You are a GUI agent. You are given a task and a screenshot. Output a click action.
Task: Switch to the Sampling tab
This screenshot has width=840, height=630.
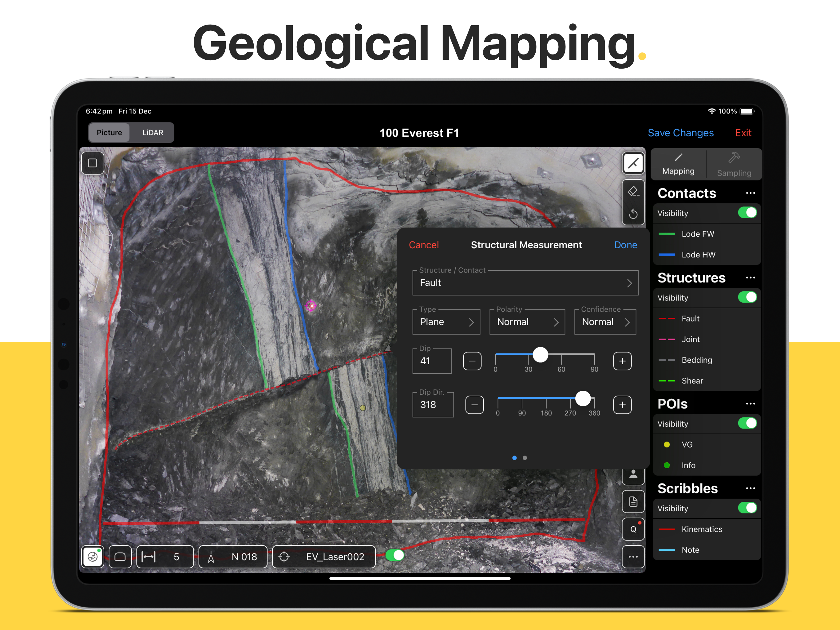tap(734, 164)
